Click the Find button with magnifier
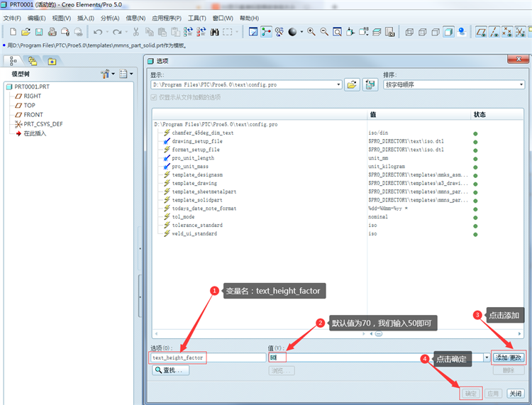532x405 pixels. (171, 370)
